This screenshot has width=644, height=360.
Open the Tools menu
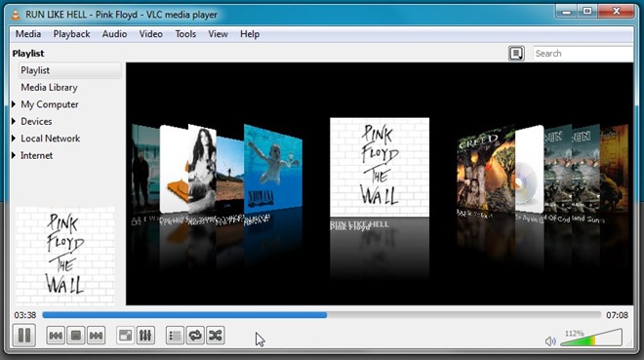tap(185, 34)
